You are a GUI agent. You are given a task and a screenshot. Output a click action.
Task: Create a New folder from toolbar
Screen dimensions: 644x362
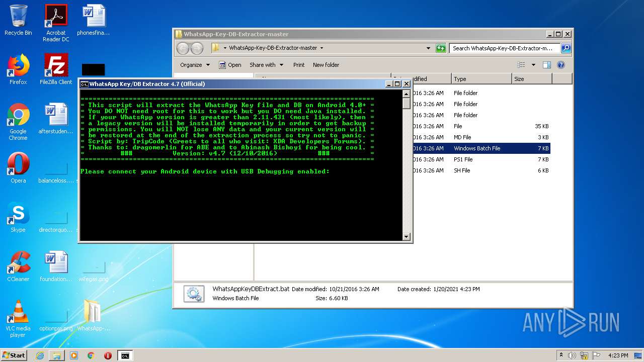(x=326, y=65)
